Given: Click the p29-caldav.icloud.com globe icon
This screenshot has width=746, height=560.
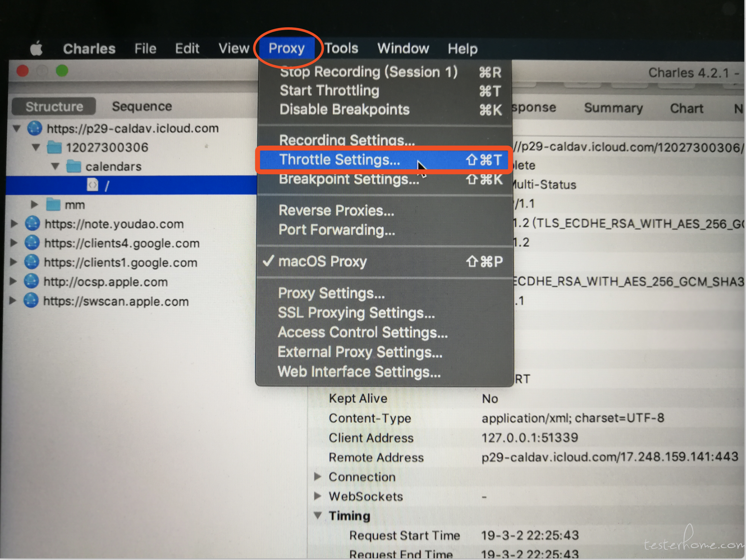Looking at the screenshot, I should coord(35,128).
